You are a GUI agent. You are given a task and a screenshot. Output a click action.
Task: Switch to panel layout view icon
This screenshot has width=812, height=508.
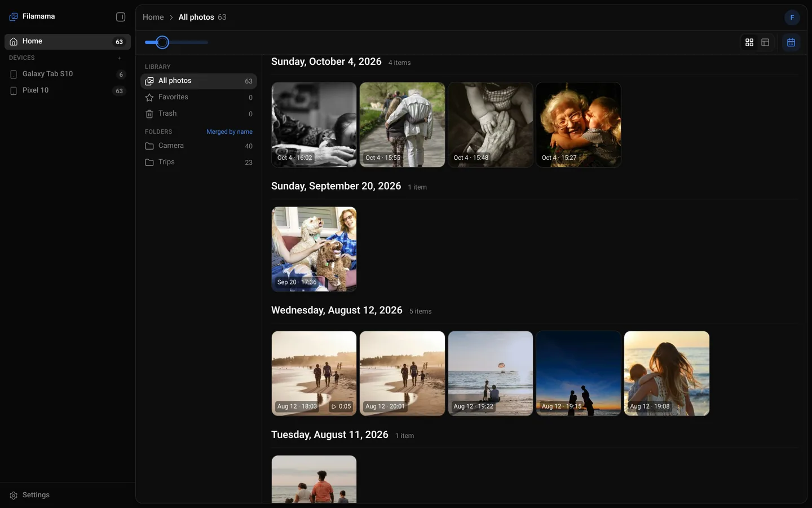(765, 42)
